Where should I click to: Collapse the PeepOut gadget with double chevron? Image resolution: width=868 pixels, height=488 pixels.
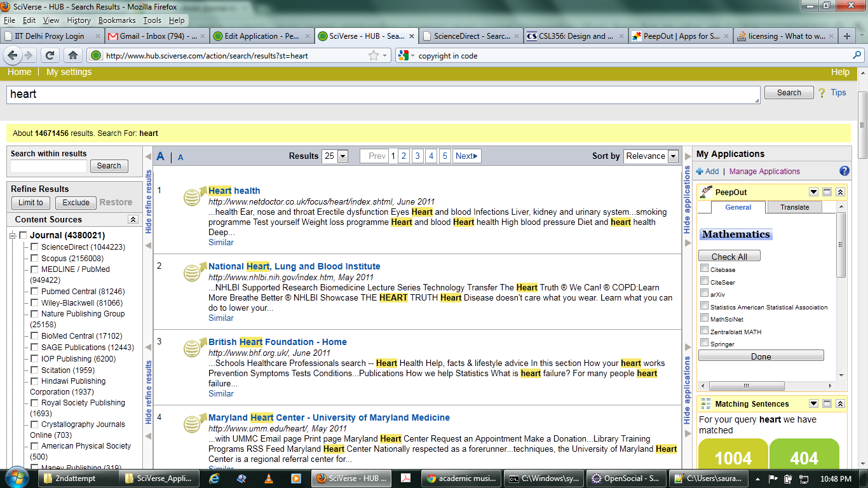coord(840,192)
